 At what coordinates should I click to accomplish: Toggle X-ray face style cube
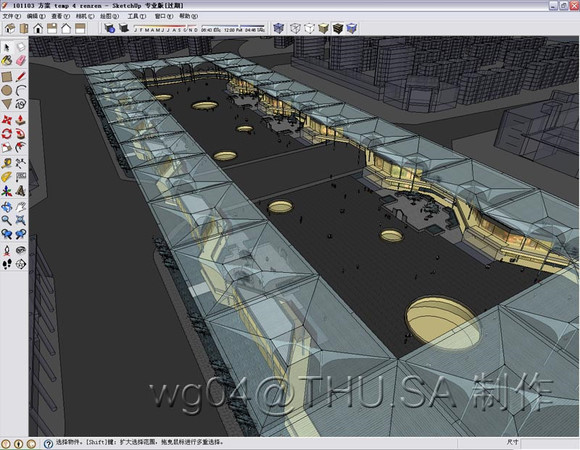pyautogui.click(x=278, y=28)
